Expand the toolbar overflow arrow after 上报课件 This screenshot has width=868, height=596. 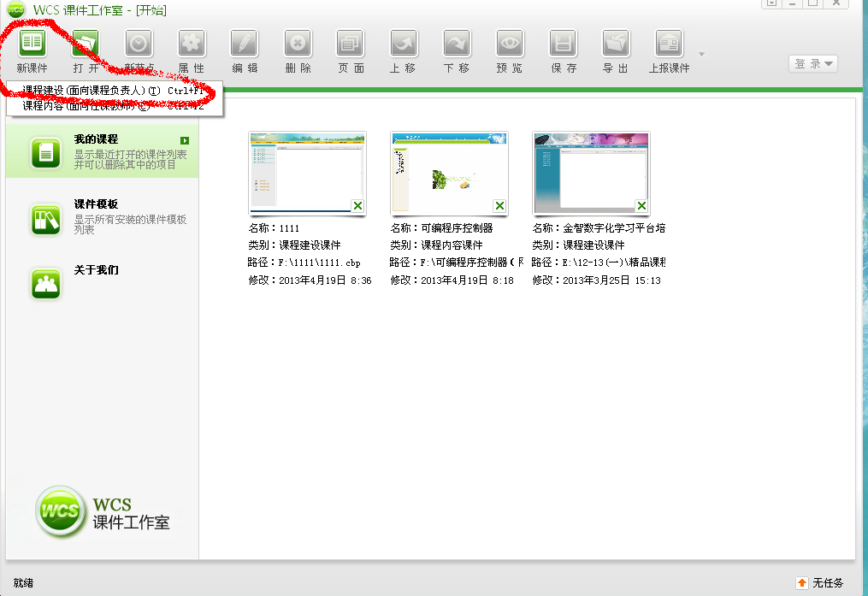[702, 54]
